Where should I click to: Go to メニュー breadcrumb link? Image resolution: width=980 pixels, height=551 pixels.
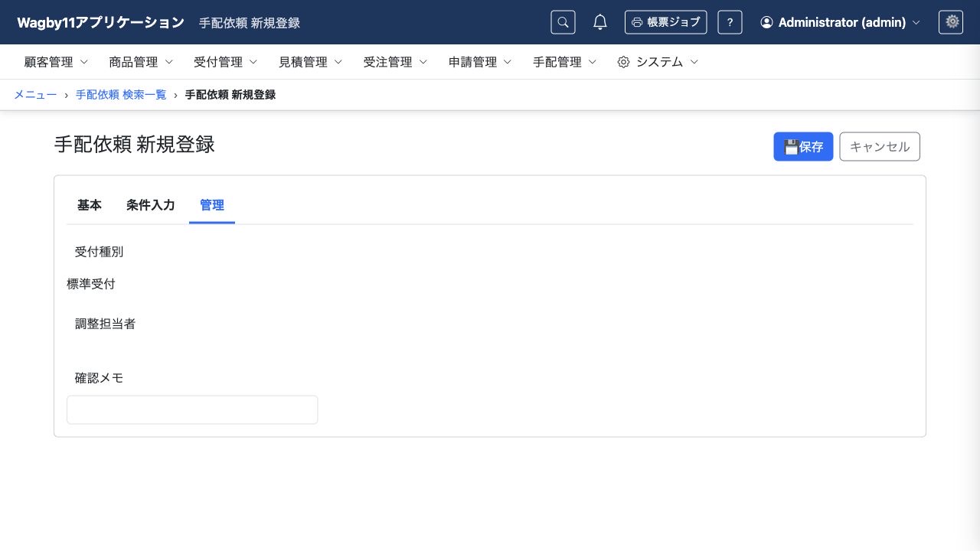point(35,95)
